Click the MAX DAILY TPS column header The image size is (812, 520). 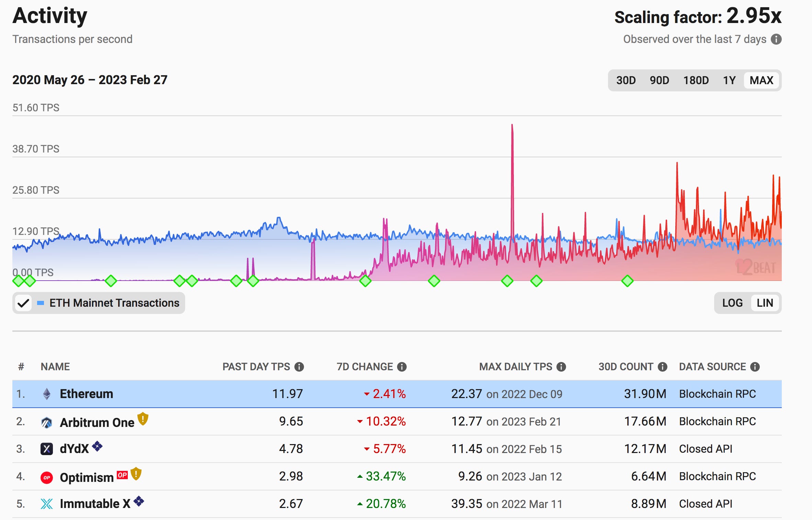(x=516, y=367)
